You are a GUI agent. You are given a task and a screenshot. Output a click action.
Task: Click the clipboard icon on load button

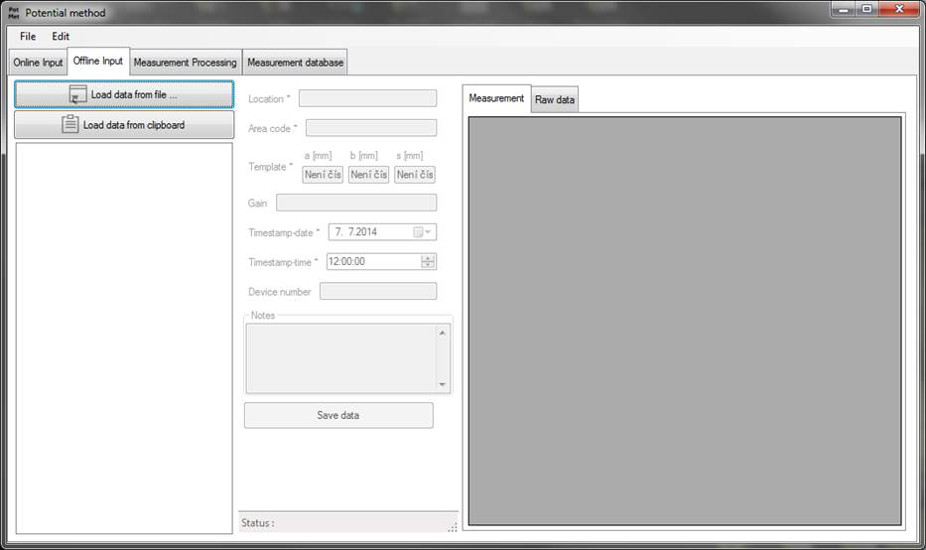click(69, 125)
